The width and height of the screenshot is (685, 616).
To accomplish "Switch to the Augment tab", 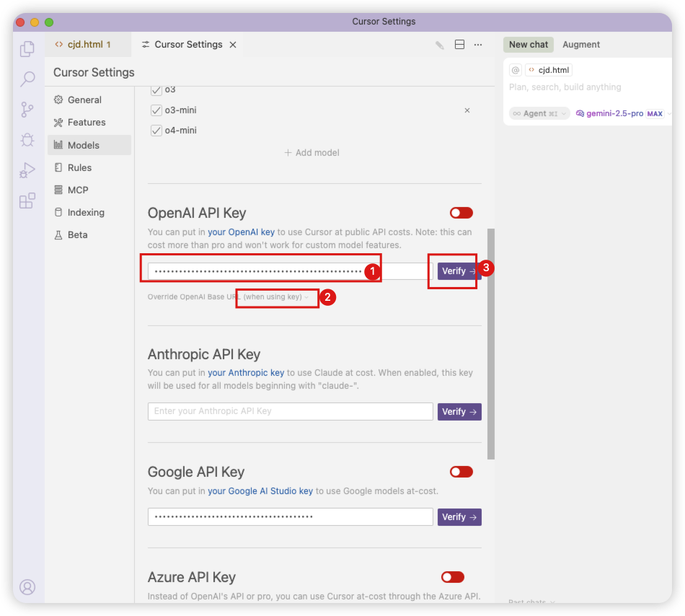I will tap(581, 45).
